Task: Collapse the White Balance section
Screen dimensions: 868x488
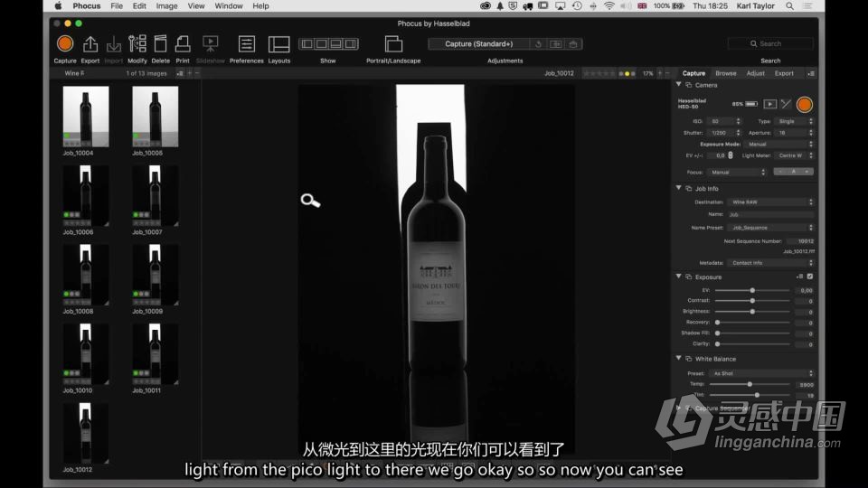Action: (x=679, y=359)
